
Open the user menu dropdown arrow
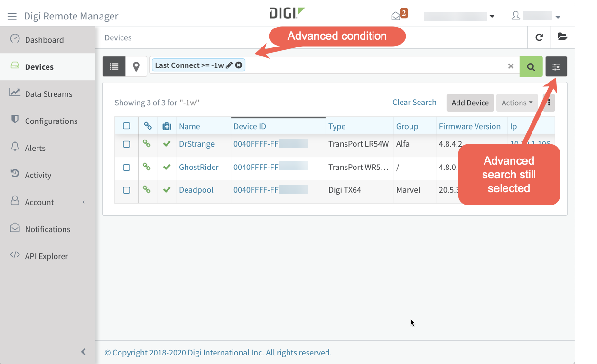[558, 17]
